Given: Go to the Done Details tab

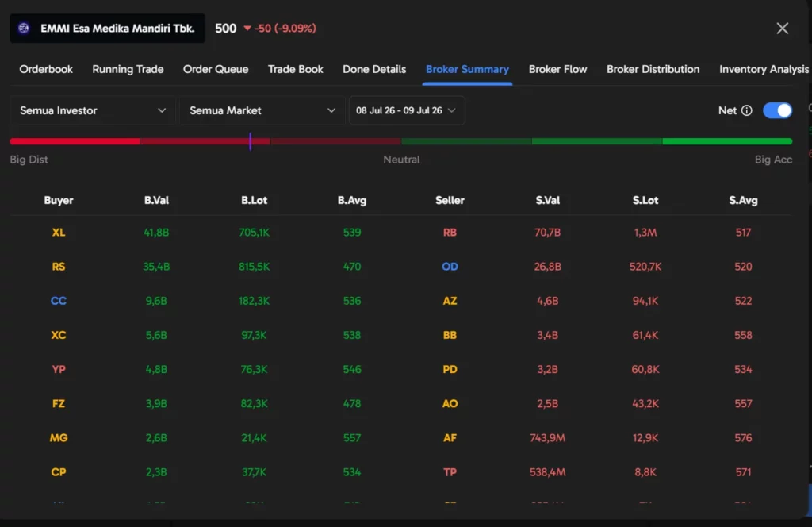Looking at the screenshot, I should click(374, 69).
